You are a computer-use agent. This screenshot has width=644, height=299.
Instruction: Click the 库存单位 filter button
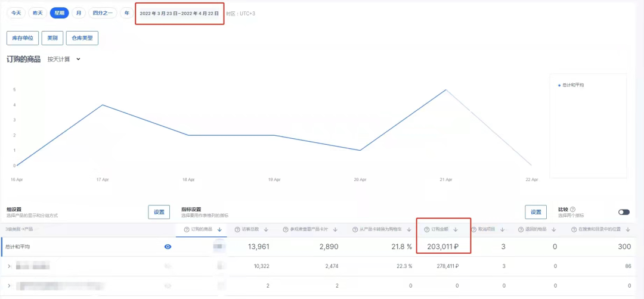click(x=23, y=38)
